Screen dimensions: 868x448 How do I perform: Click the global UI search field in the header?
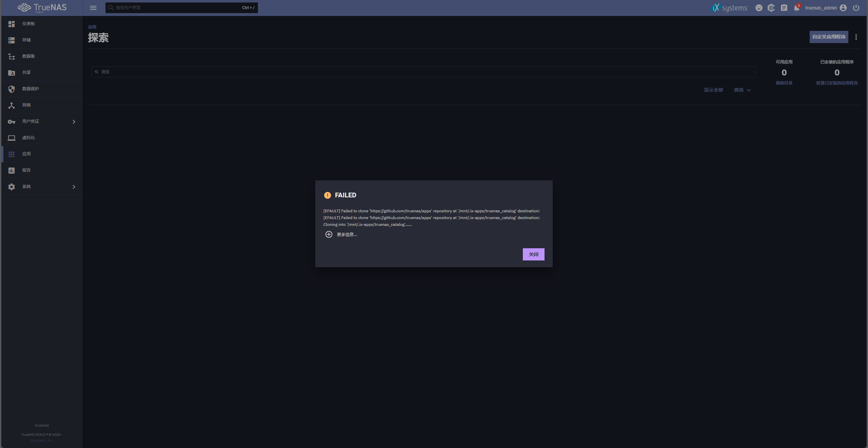(176, 8)
